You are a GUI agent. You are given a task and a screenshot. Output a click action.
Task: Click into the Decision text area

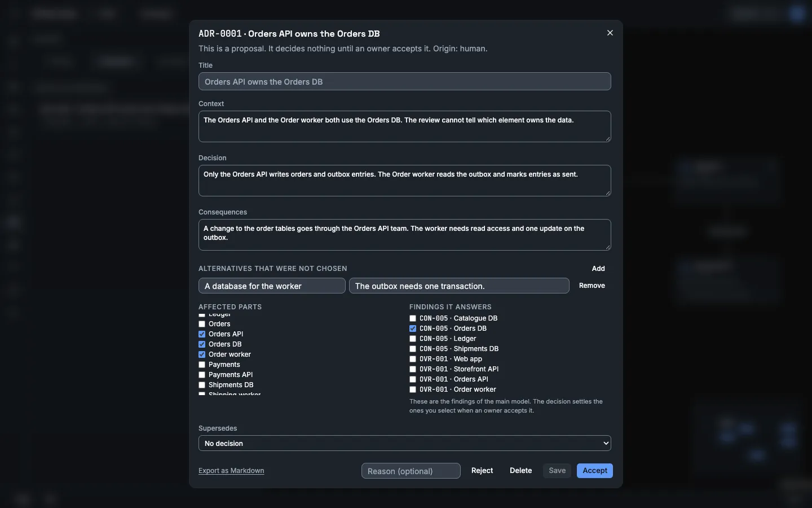tap(405, 181)
